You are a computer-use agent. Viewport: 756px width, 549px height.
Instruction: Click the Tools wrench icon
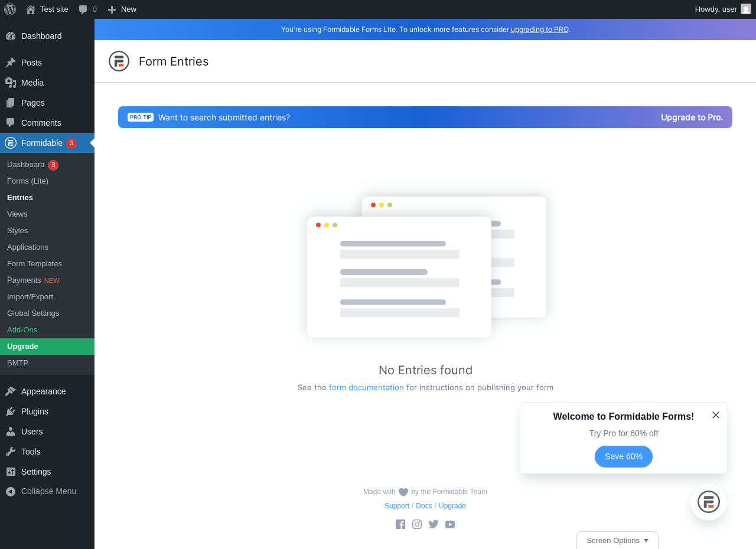11,452
